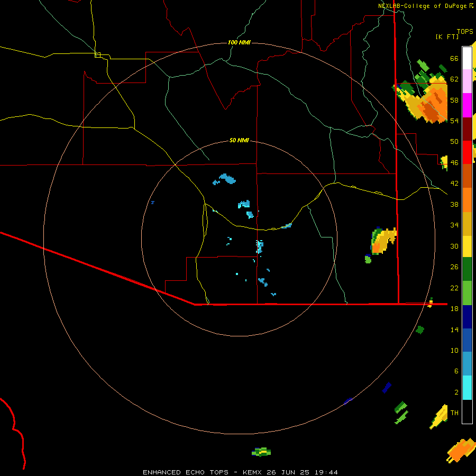476x476 pixels.
Task: Click the '[K FT]' units label
Action: pos(447,36)
